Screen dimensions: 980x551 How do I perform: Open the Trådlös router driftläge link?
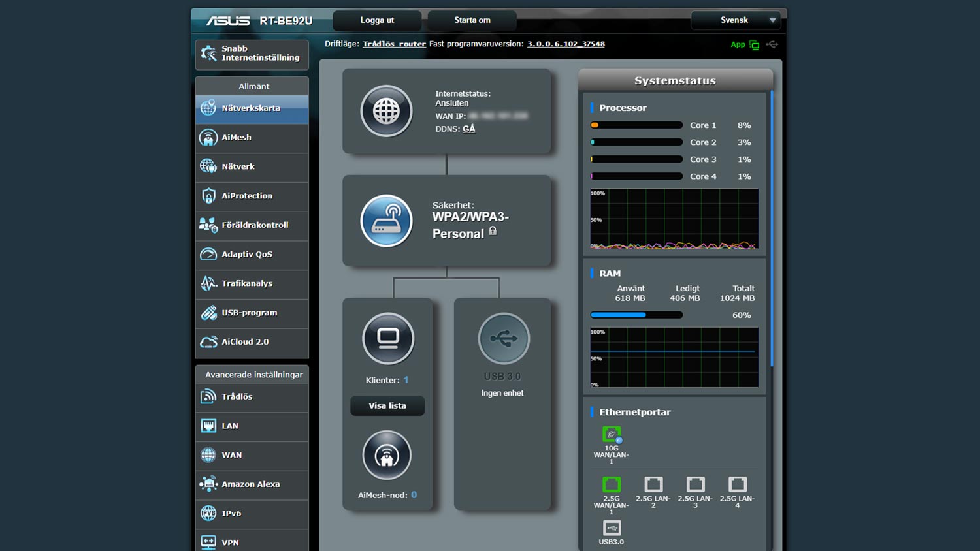coord(395,44)
